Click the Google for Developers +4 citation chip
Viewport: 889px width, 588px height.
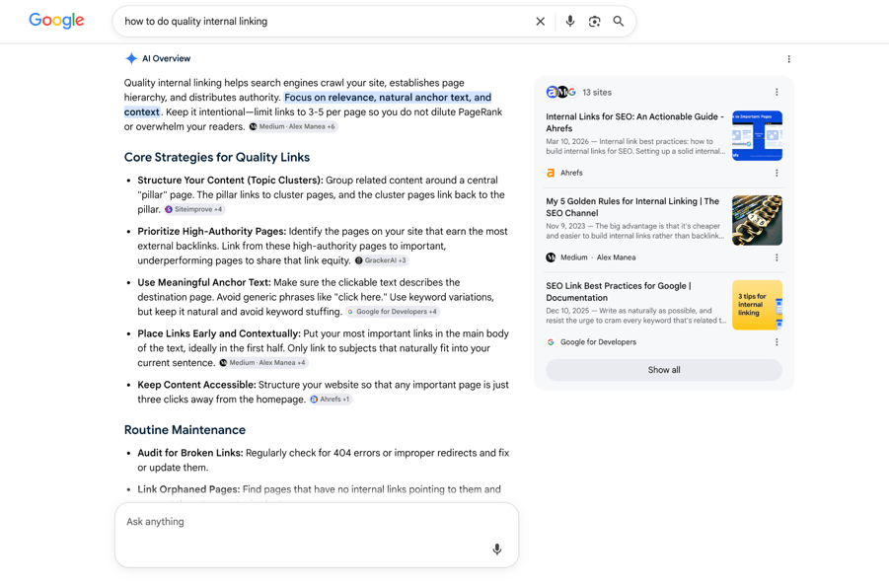click(393, 312)
